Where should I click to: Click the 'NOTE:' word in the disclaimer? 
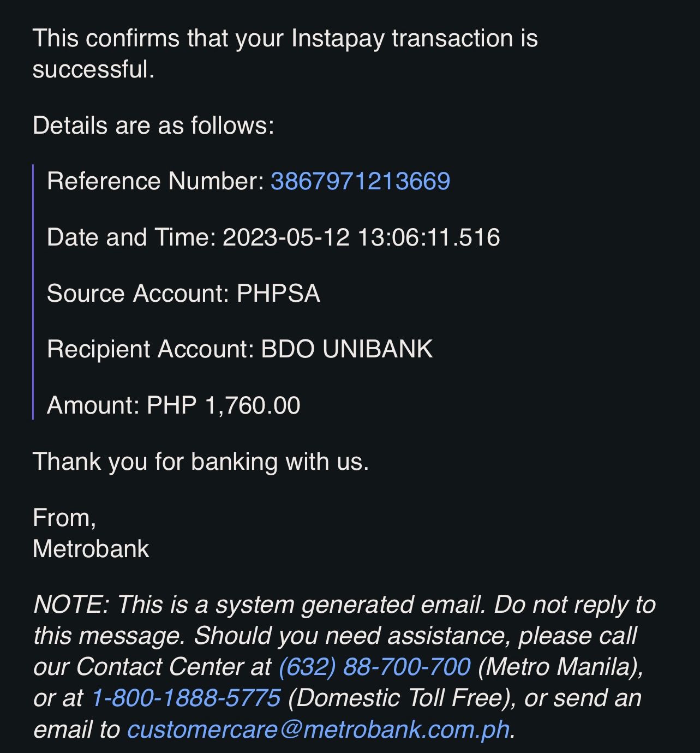coord(71,605)
